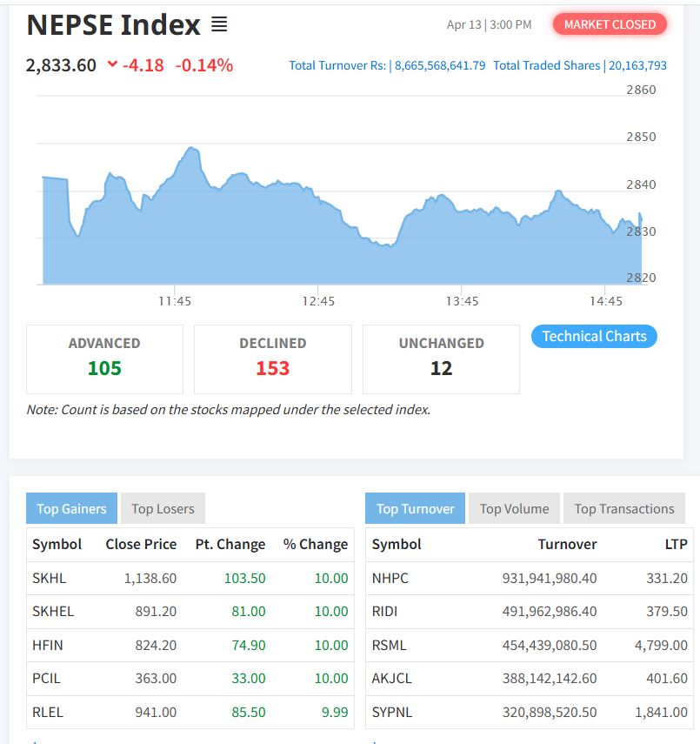The image size is (700, 744).
Task: Open the SKHL symbol in gainers table
Action: point(49,578)
